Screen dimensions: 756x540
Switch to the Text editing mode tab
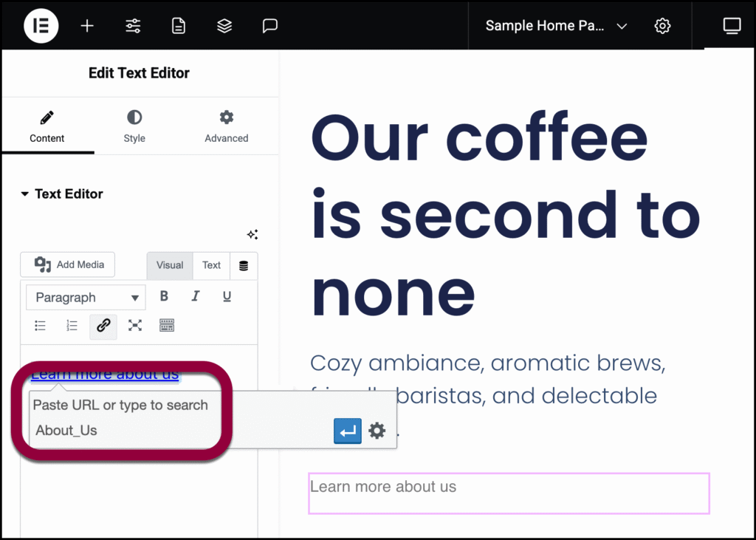(211, 265)
